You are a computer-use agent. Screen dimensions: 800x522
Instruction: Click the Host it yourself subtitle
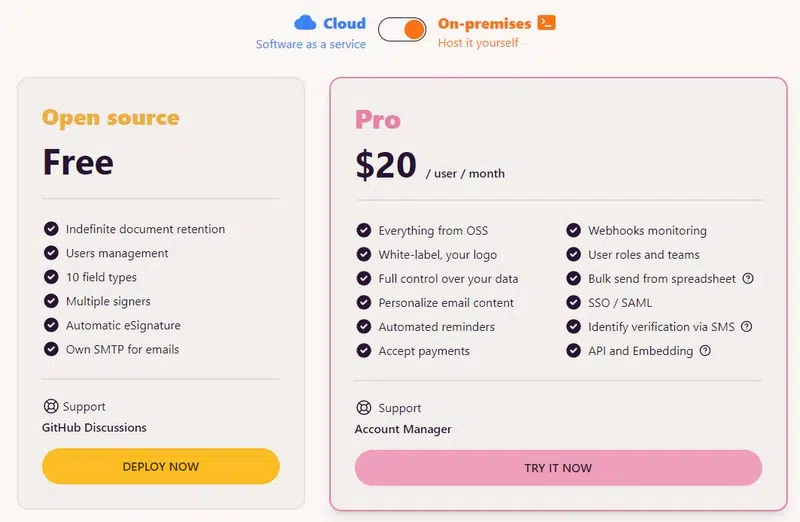tap(478, 44)
